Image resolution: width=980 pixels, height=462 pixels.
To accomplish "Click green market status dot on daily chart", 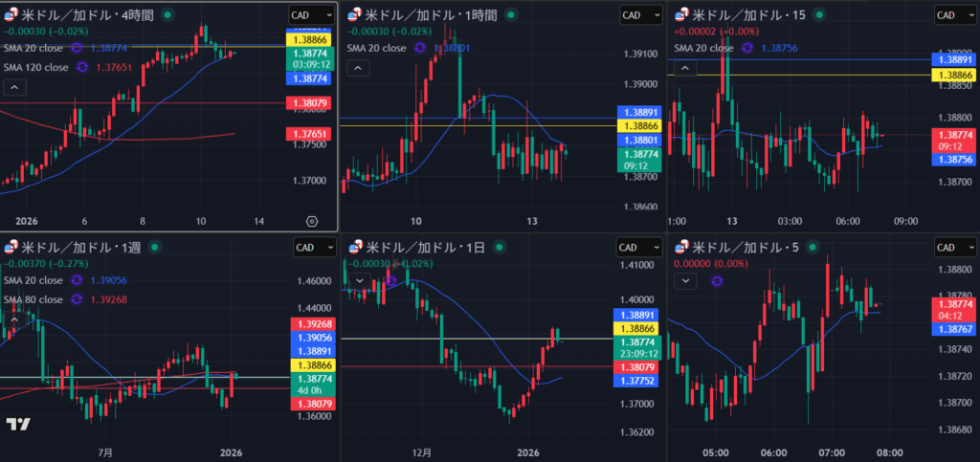I will [x=497, y=247].
